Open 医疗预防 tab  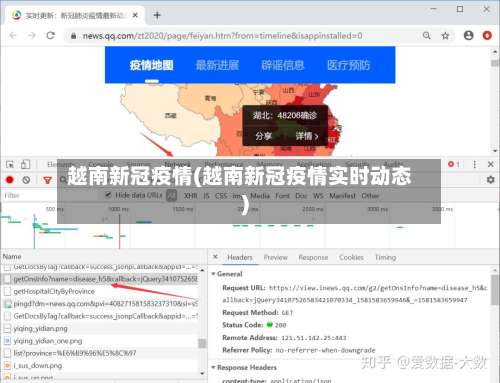pos(348,65)
